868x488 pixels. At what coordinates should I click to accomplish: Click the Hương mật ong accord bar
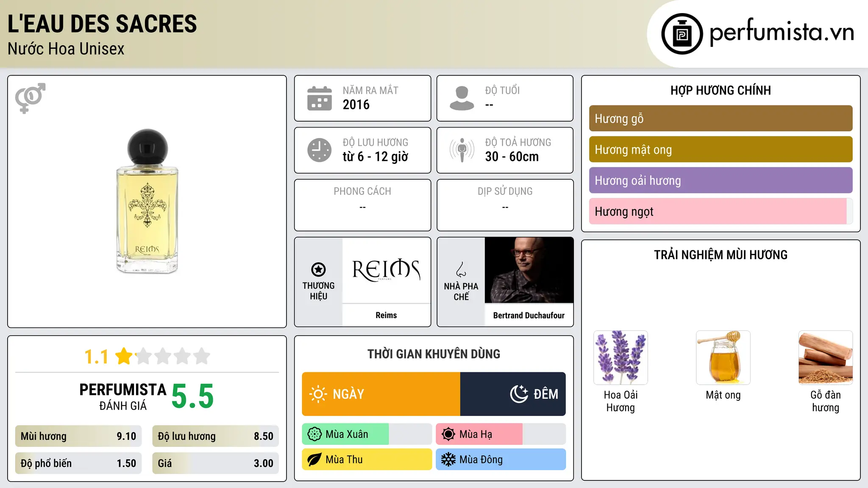(721, 150)
